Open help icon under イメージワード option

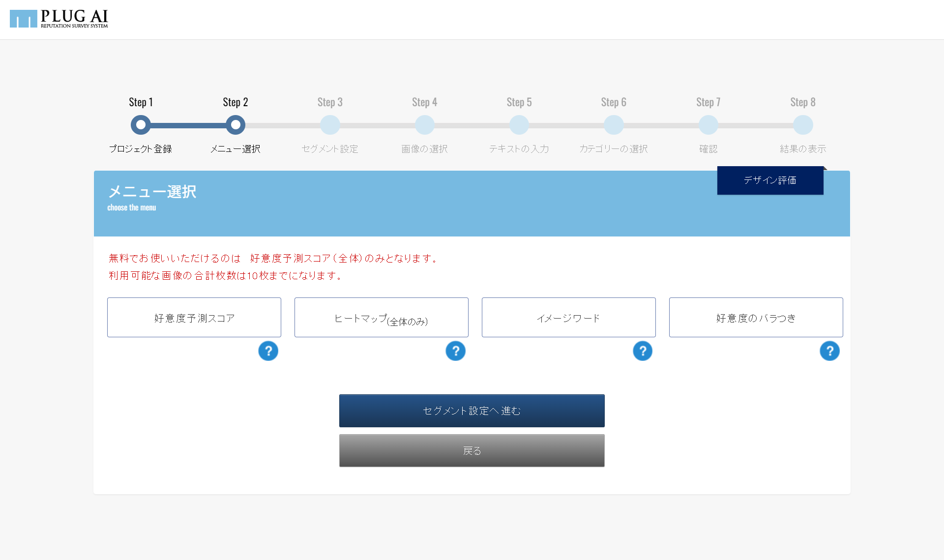pyautogui.click(x=642, y=351)
